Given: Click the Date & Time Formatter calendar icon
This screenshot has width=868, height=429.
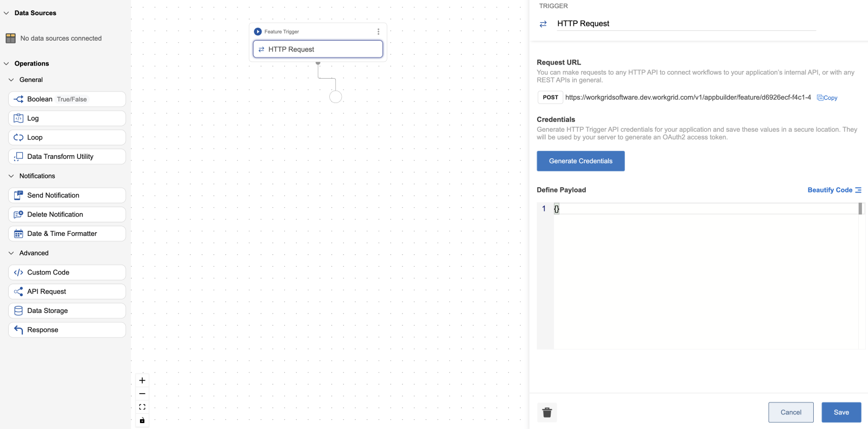Looking at the screenshot, I should [x=18, y=234].
